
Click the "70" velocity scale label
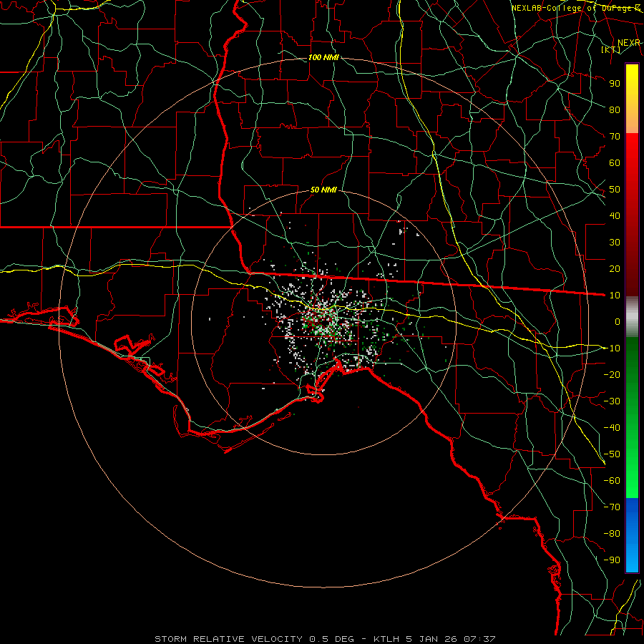(x=615, y=137)
